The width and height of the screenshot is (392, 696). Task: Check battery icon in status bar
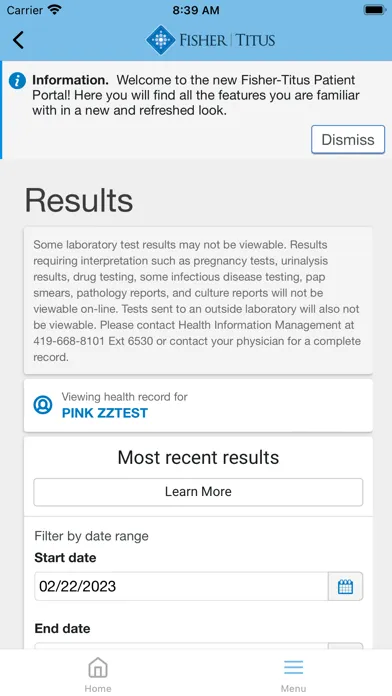click(x=375, y=10)
